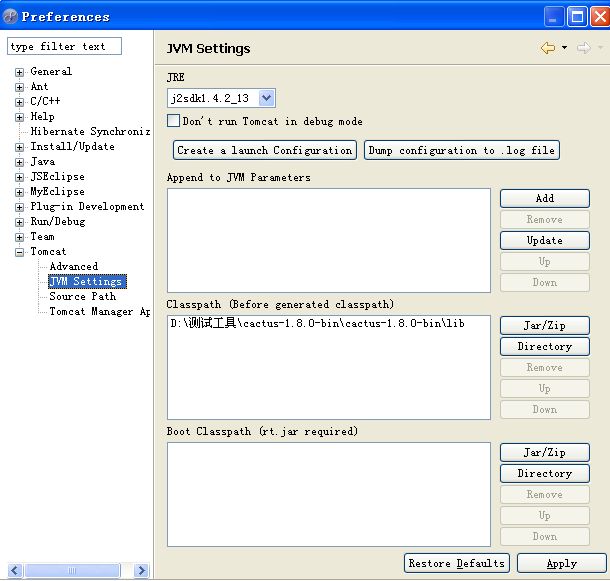Click the Apply button

[x=562, y=563]
